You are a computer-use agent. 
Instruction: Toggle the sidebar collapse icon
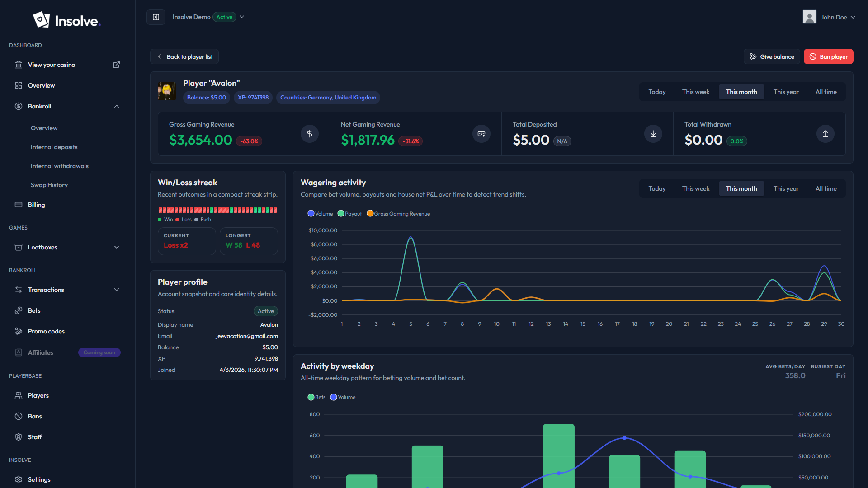156,17
